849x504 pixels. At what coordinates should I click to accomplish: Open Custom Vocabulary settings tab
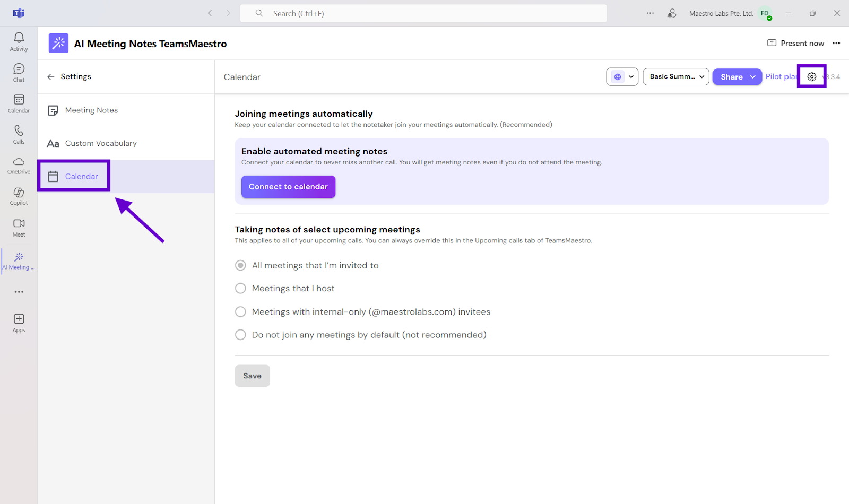pyautogui.click(x=126, y=144)
